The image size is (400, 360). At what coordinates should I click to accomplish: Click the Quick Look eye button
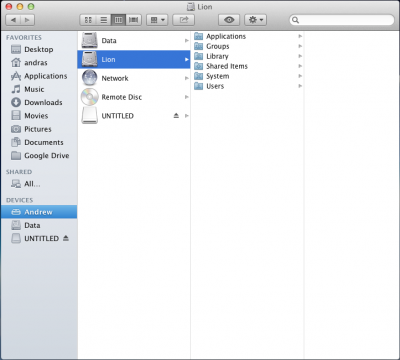[229, 20]
